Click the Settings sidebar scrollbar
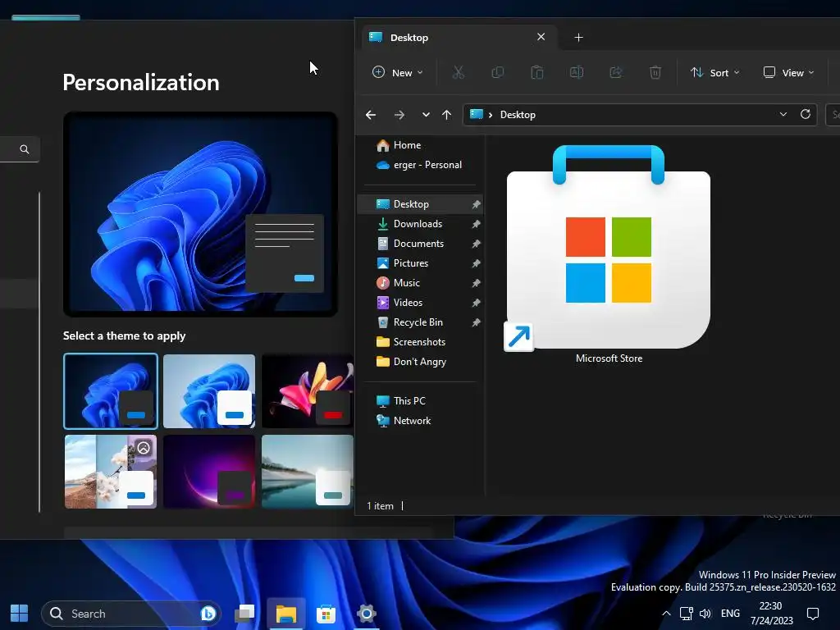 coord(39,352)
